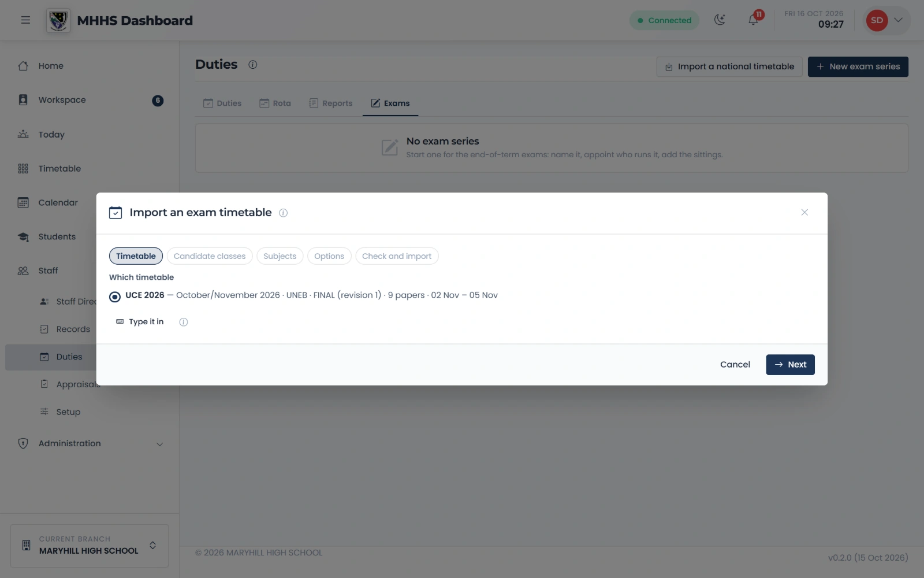This screenshot has width=924, height=578.
Task: Open Workspace in the sidebar
Action: pyautogui.click(x=90, y=100)
